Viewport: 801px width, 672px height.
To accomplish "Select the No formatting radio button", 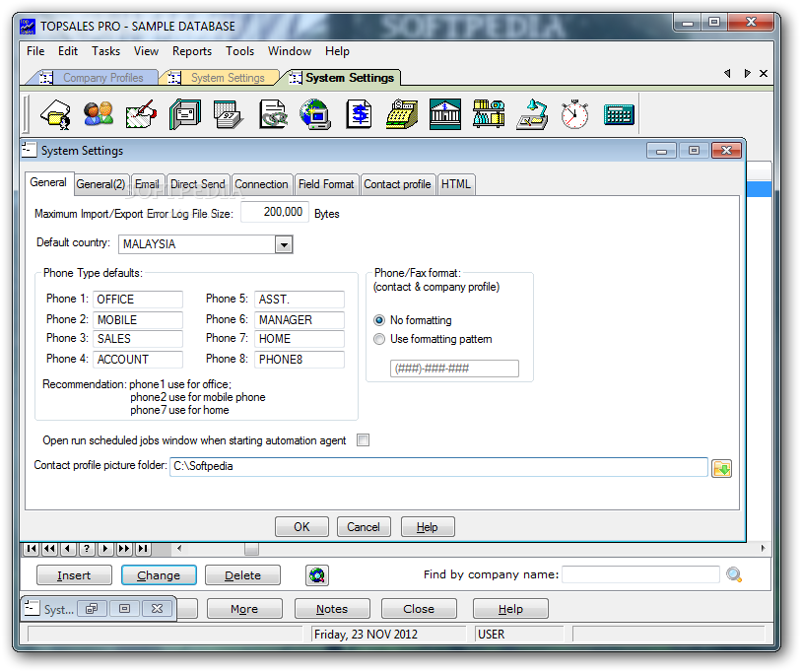I will coord(379,320).
